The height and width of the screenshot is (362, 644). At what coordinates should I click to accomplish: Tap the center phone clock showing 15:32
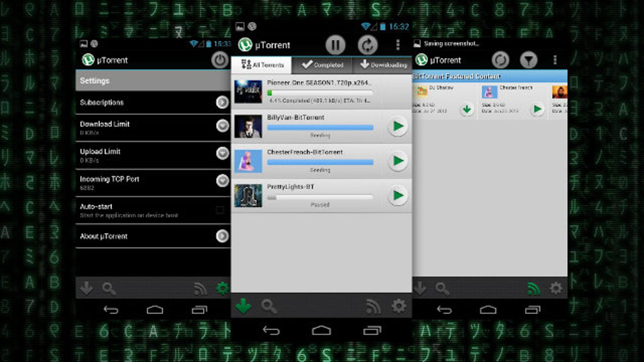click(398, 27)
